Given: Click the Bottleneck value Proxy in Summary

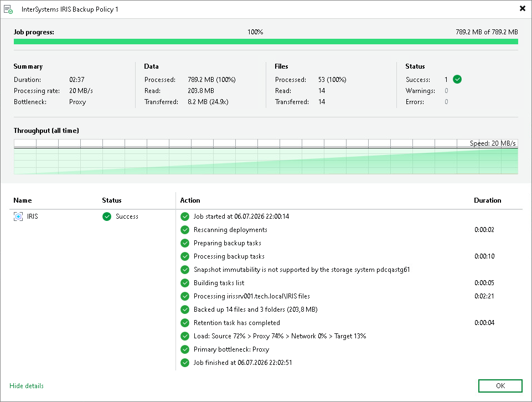Looking at the screenshot, I should pos(78,102).
